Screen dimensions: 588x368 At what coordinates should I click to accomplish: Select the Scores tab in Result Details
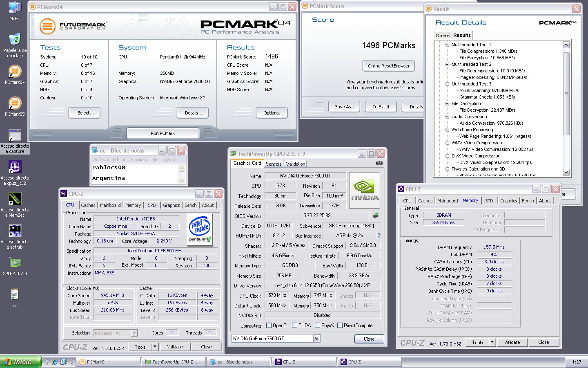[x=443, y=36]
